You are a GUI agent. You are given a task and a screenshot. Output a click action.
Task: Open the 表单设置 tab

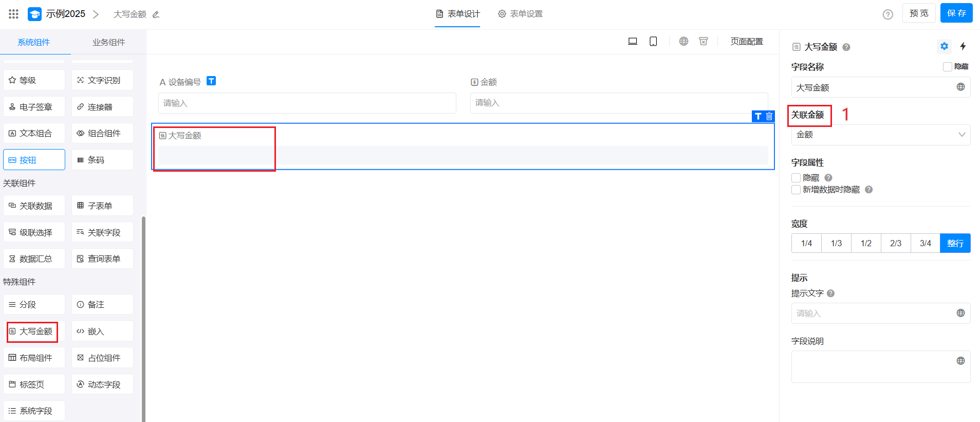(520, 14)
